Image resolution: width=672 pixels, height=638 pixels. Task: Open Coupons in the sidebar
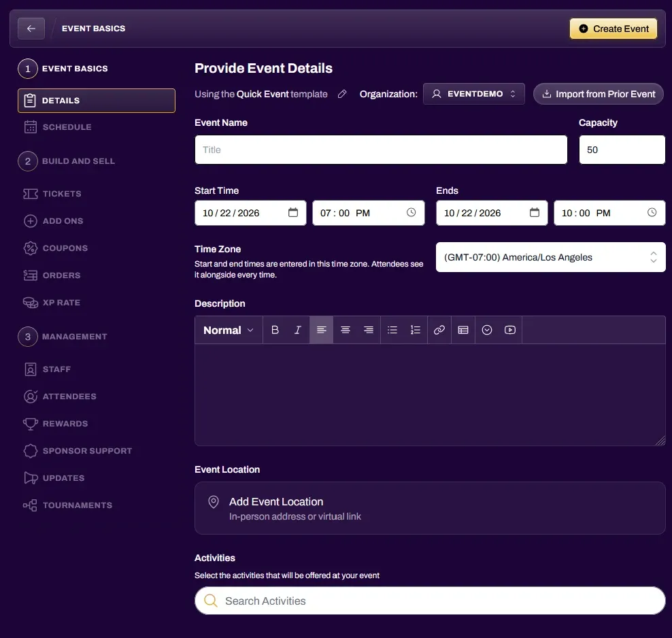point(56,248)
